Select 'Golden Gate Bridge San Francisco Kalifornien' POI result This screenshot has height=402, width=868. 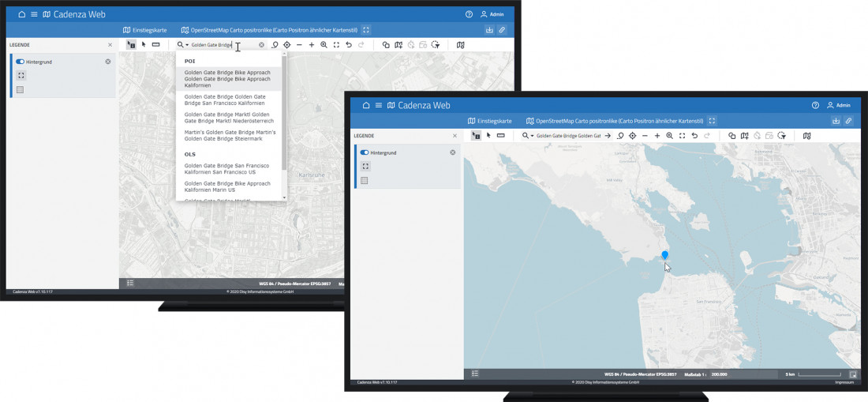click(225, 100)
